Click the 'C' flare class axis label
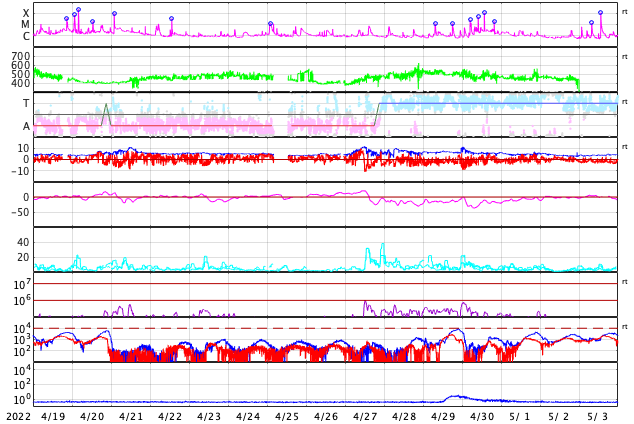The image size is (634, 424). (26, 36)
